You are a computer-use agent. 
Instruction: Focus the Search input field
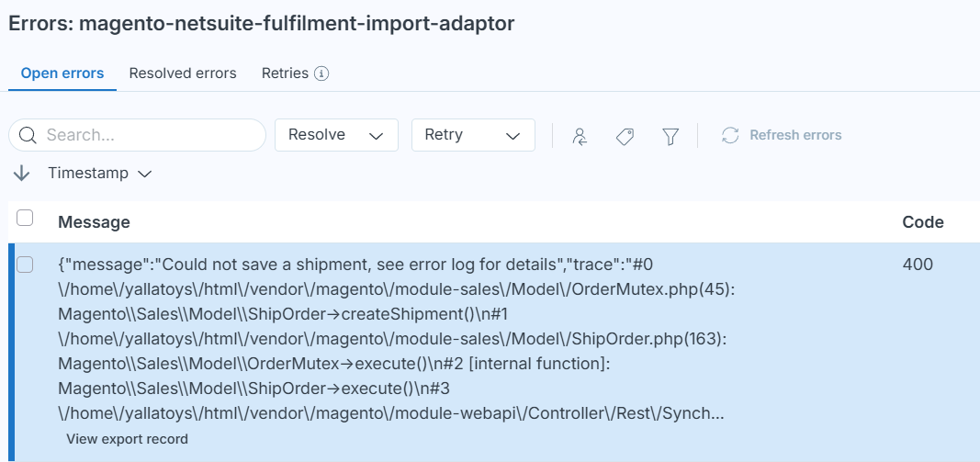click(147, 135)
